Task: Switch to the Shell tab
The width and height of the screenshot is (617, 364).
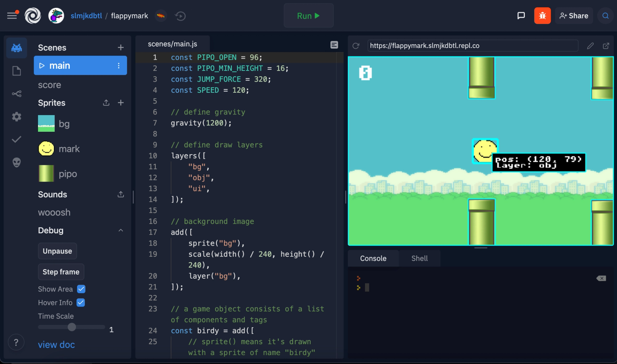Action: (x=419, y=258)
